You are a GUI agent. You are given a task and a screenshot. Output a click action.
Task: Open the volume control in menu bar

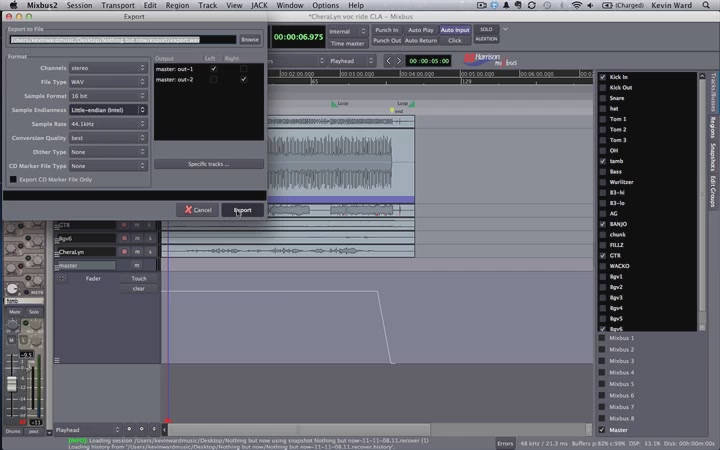(x=590, y=5)
